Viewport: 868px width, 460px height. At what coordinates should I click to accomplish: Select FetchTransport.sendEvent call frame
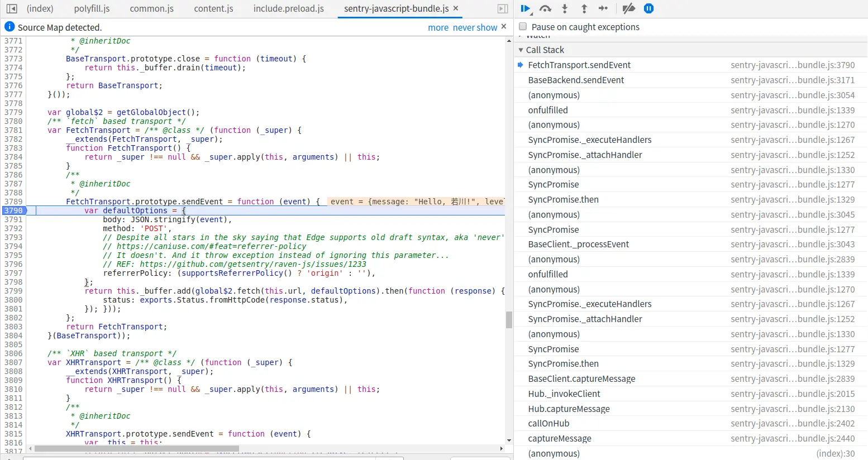point(691,65)
